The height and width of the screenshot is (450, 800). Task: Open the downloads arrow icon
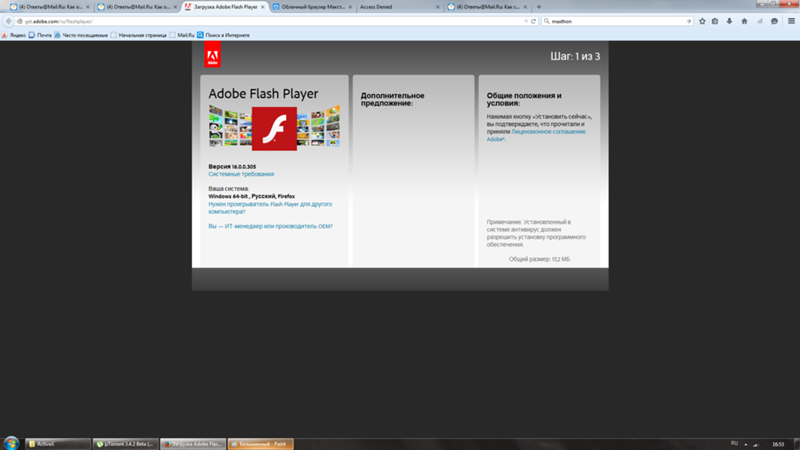tap(729, 21)
